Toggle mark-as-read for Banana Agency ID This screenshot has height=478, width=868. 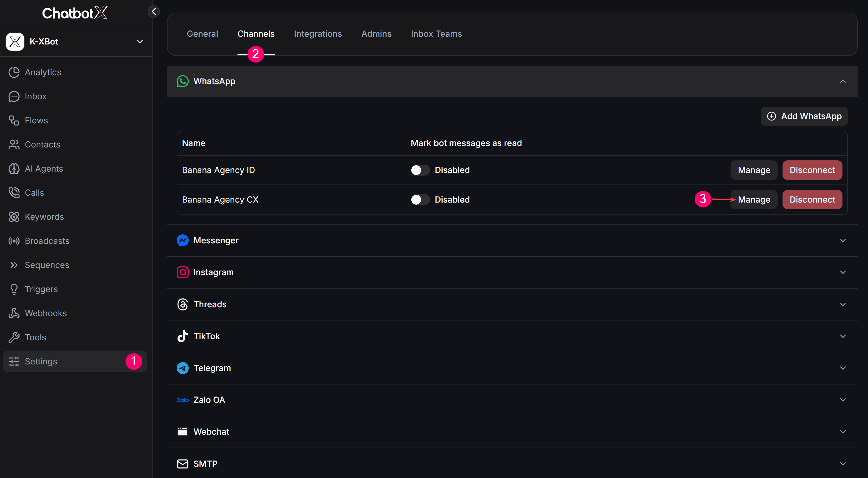[x=420, y=170]
